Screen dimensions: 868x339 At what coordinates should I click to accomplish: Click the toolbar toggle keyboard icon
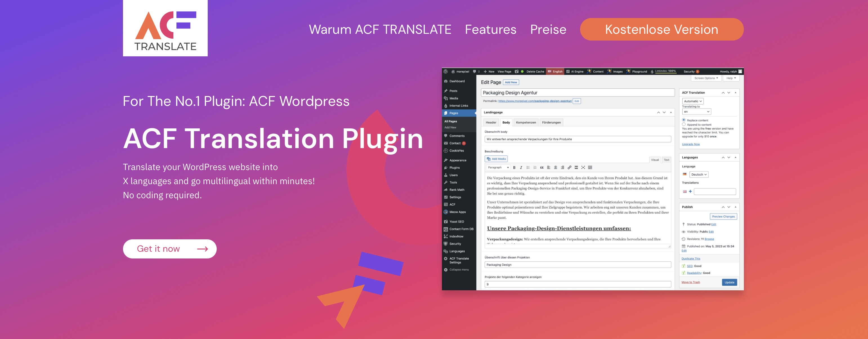tap(590, 168)
